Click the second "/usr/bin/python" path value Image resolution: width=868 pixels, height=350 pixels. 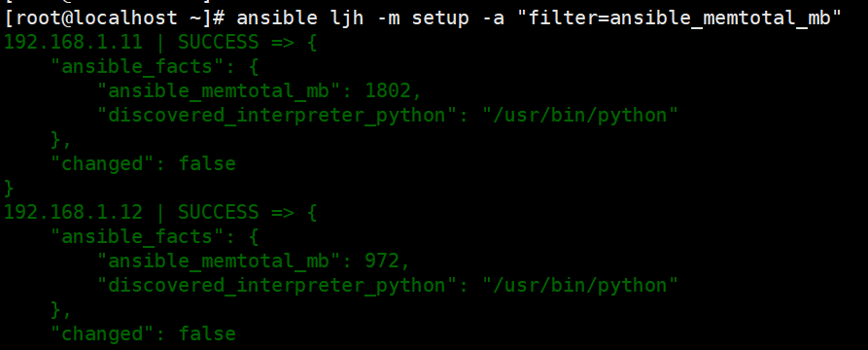tap(580, 285)
